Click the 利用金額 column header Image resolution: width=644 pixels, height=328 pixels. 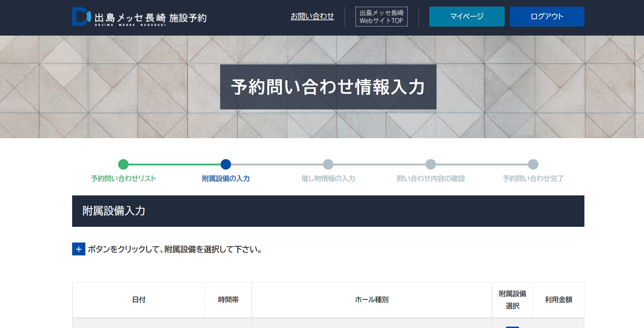(x=558, y=300)
